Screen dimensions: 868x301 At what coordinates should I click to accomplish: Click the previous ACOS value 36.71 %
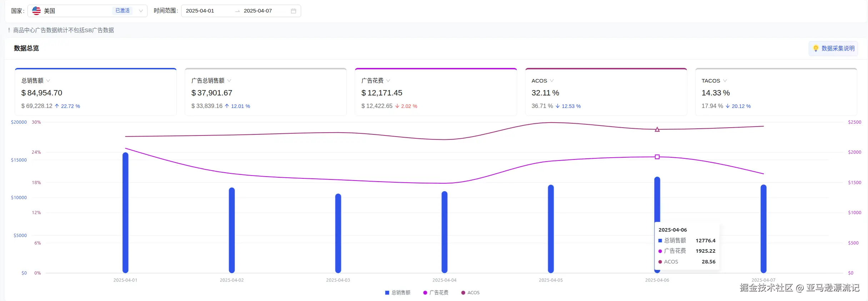coord(542,106)
